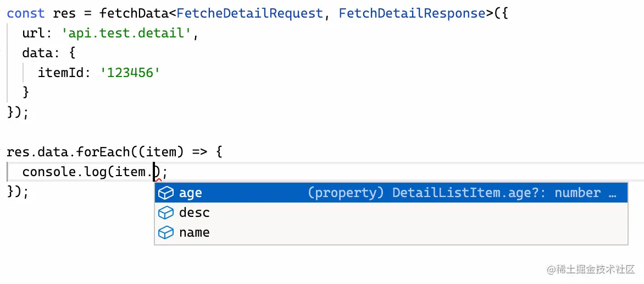The height and width of the screenshot is (284, 644).
Task: Click the itemId property key
Action: pos(61,73)
